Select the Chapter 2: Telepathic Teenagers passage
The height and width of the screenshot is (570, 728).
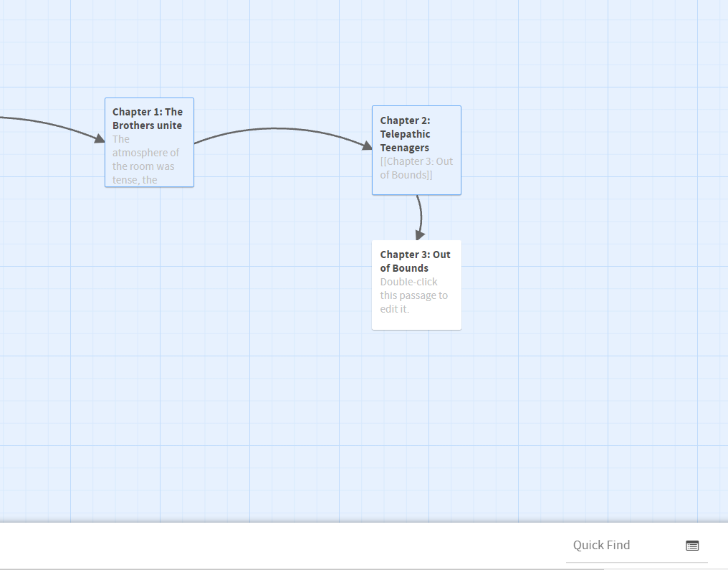point(416,150)
